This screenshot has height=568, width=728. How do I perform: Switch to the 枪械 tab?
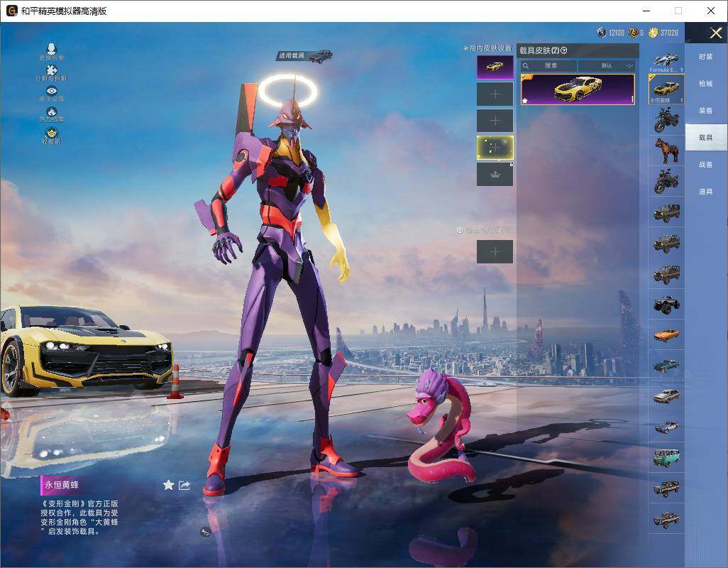706,84
